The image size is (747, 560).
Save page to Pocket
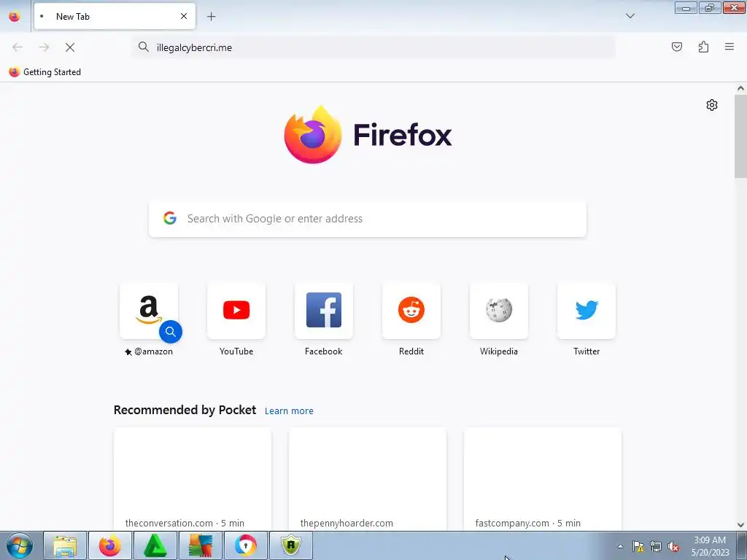(x=676, y=47)
